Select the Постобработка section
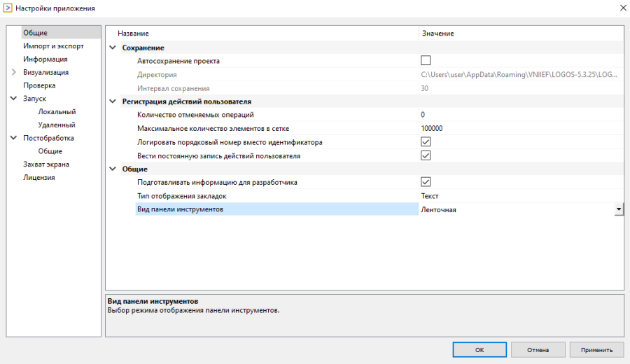 (x=48, y=138)
